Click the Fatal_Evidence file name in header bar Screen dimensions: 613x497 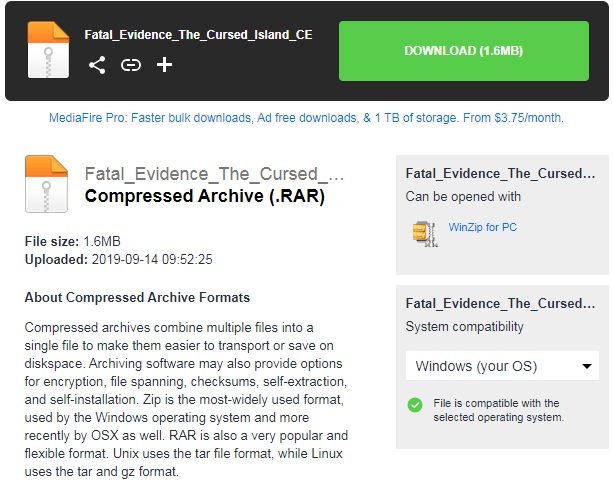(x=198, y=35)
